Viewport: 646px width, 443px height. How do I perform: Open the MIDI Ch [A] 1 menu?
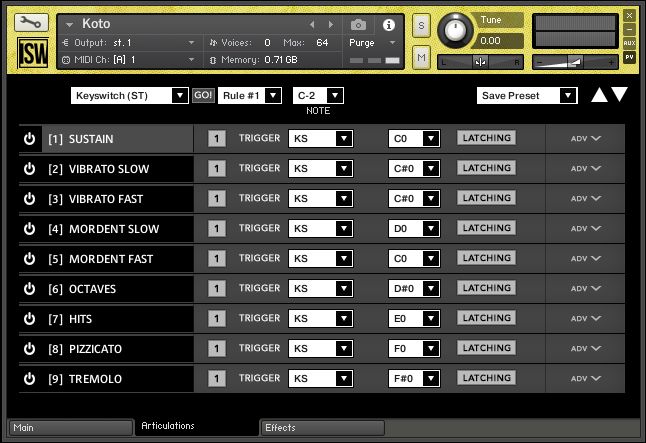[x=128, y=60]
